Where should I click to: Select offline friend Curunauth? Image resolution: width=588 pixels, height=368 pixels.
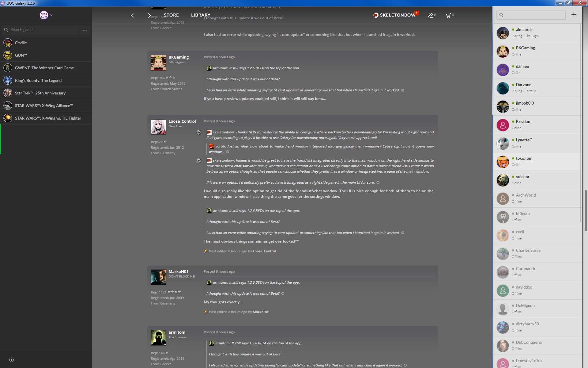[537, 272]
